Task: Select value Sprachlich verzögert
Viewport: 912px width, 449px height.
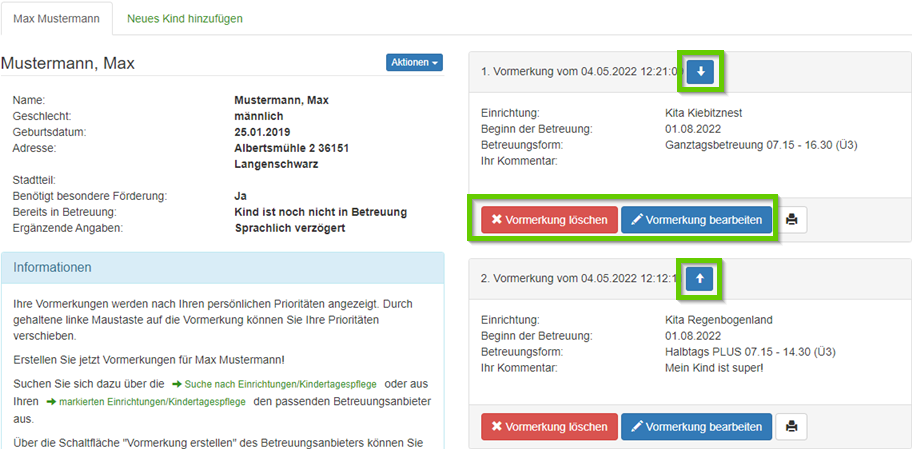Action: 290,228
